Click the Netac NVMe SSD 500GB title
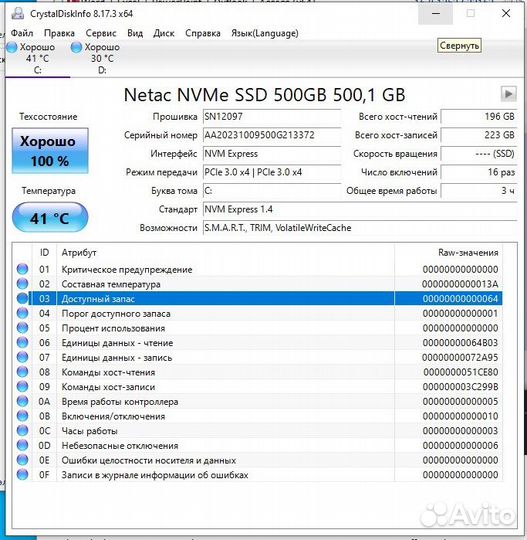 pos(265,95)
